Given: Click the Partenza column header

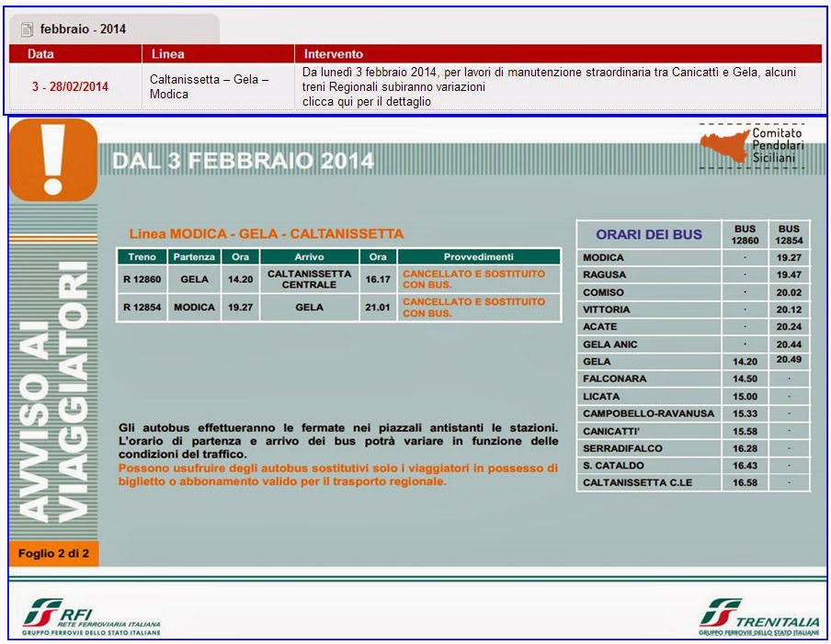Looking at the screenshot, I should [194, 257].
